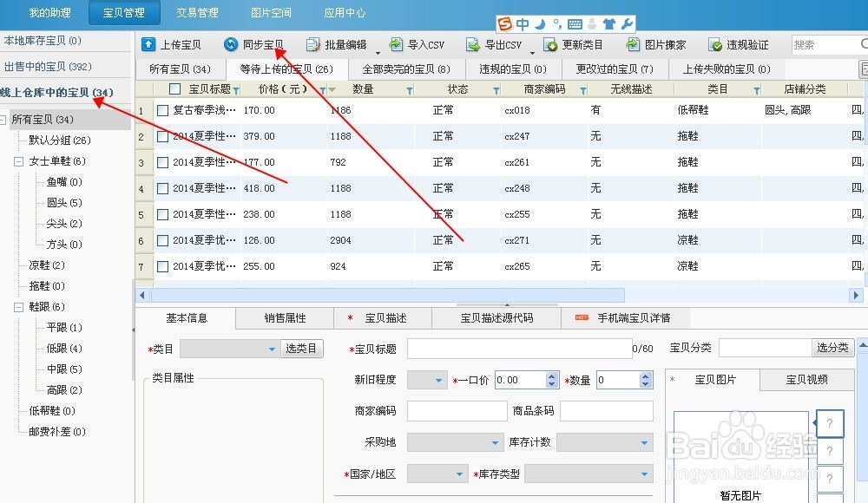Viewport: 868px width, 503px height.
Task: Open the soft keyboard icon in IME toolbar
Action: pyautogui.click(x=575, y=23)
